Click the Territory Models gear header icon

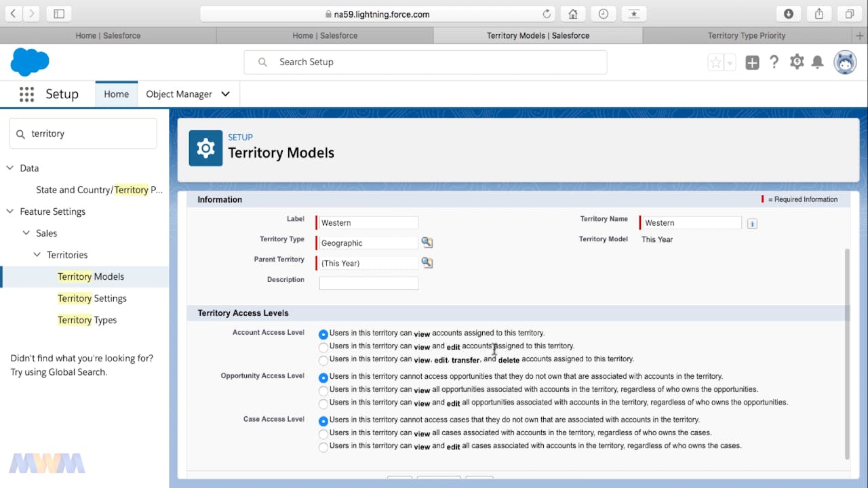[205, 148]
